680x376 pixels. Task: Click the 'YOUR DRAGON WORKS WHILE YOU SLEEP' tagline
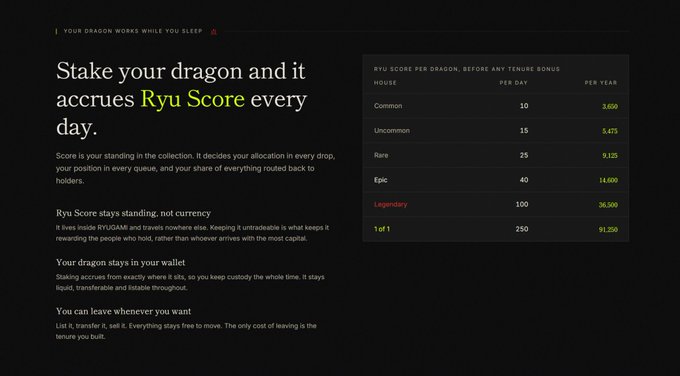(x=133, y=31)
